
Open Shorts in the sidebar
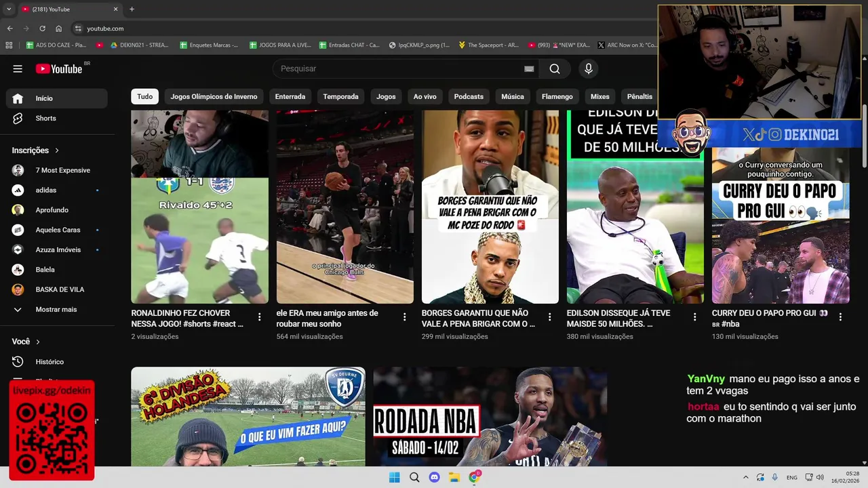57,118
